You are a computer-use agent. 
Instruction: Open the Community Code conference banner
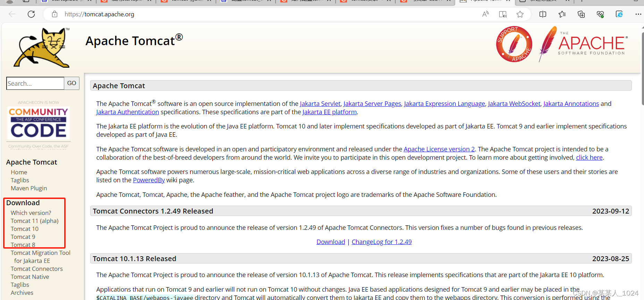click(39, 124)
